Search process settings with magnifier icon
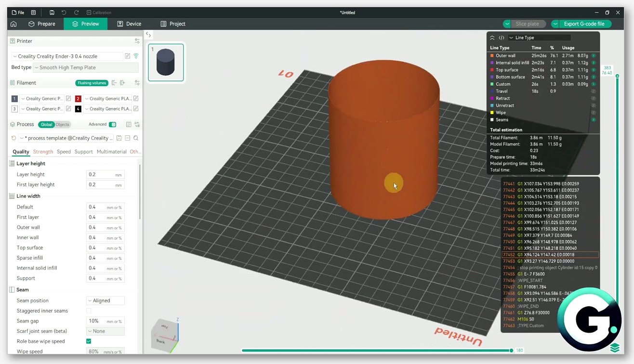 click(x=136, y=138)
